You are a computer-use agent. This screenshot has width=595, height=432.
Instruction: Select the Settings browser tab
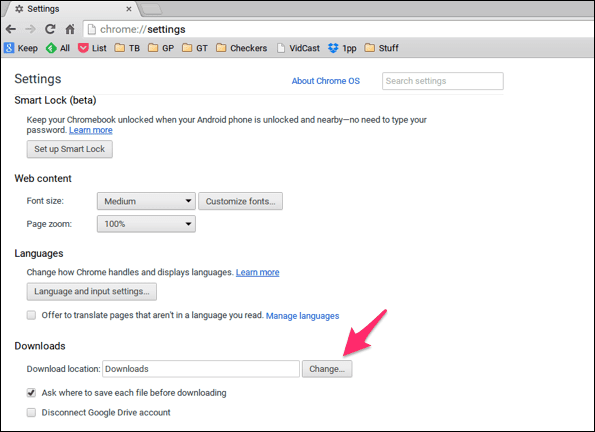(x=72, y=9)
